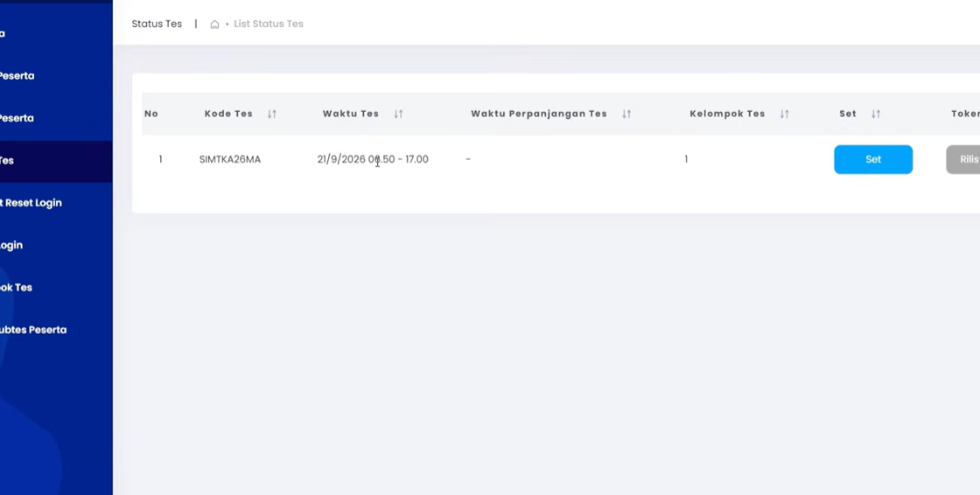Viewport: 980px width, 495px height.
Task: Click the gray Rilis token button
Action: (x=963, y=159)
